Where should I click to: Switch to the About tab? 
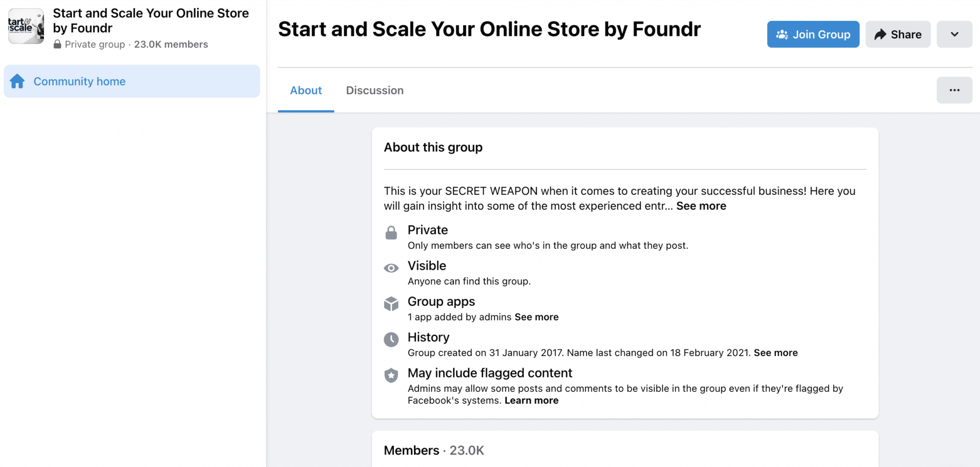[x=306, y=90]
